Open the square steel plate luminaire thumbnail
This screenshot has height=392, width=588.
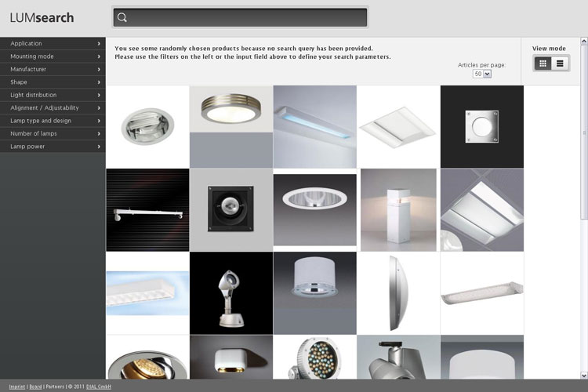[x=482, y=126]
